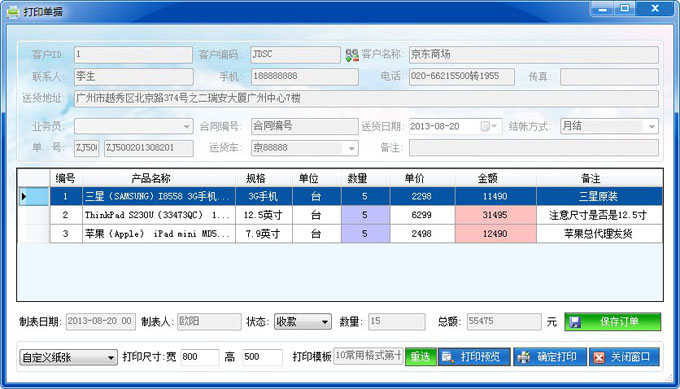Maximize the 打印单据 window
The width and height of the screenshot is (680, 389).
624,9
